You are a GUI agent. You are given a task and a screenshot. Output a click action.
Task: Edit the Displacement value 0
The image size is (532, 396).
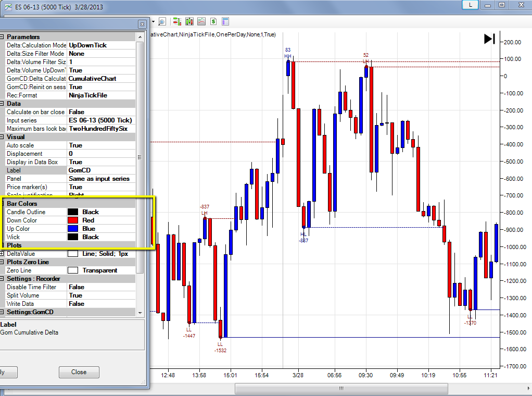click(102, 154)
